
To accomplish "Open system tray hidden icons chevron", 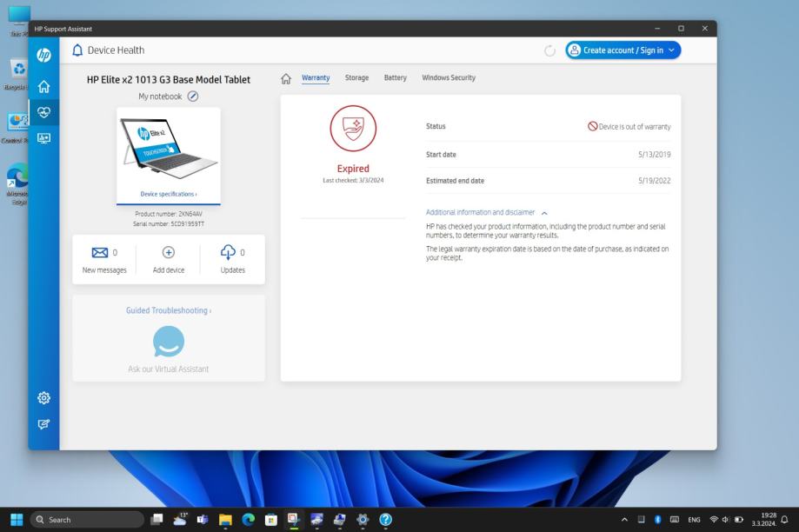I will [x=624, y=520].
